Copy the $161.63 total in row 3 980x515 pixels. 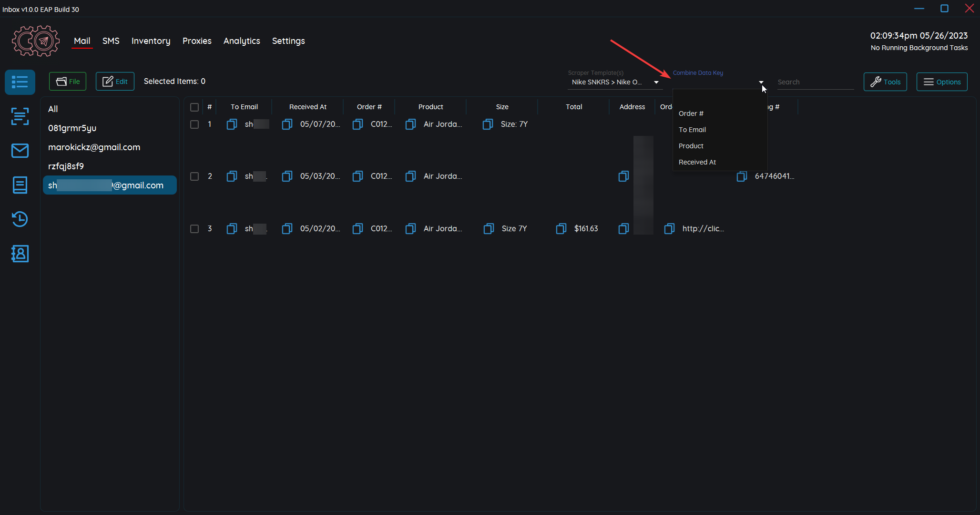point(561,229)
